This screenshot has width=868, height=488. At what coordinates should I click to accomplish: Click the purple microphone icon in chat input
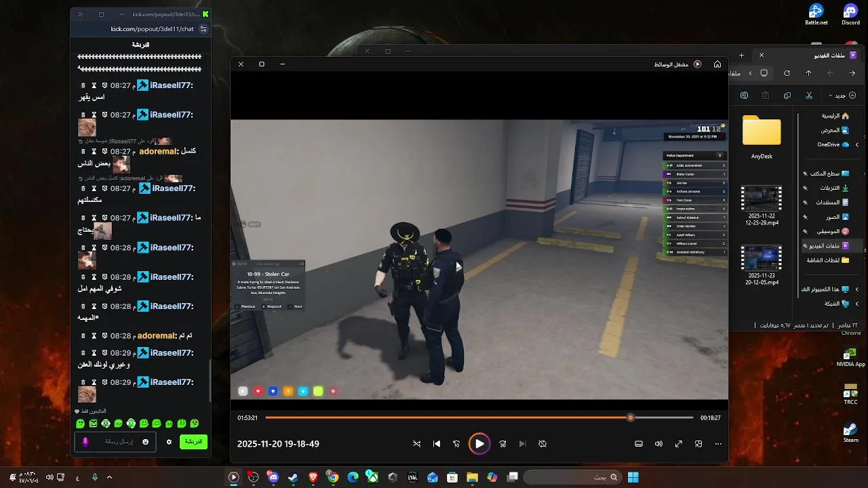click(85, 442)
